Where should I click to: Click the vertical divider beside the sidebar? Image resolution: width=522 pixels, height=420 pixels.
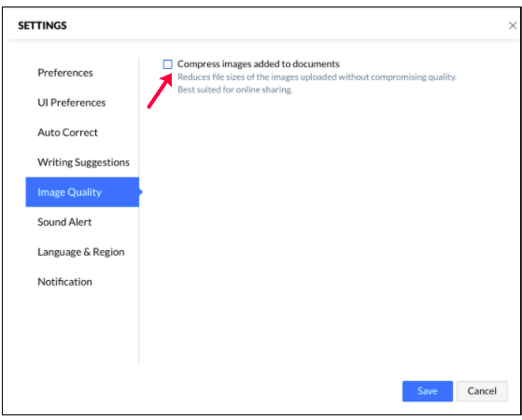(139, 212)
